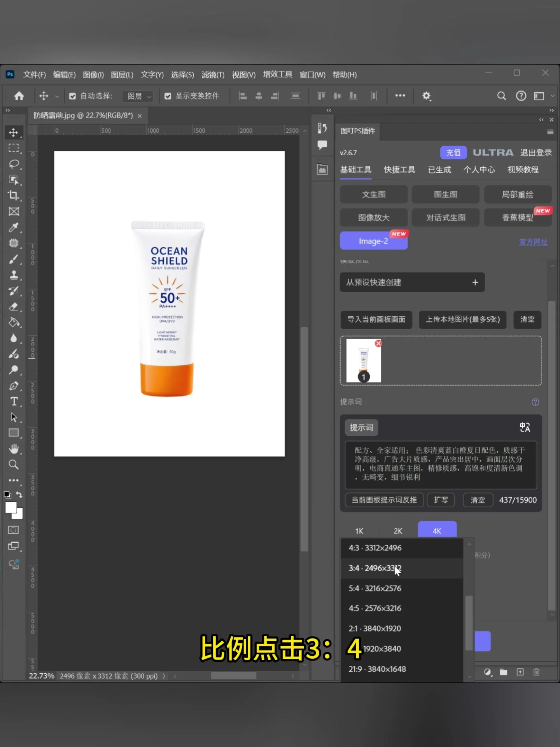Expand status bar info arrow
This screenshot has height=747, width=560.
(164, 676)
